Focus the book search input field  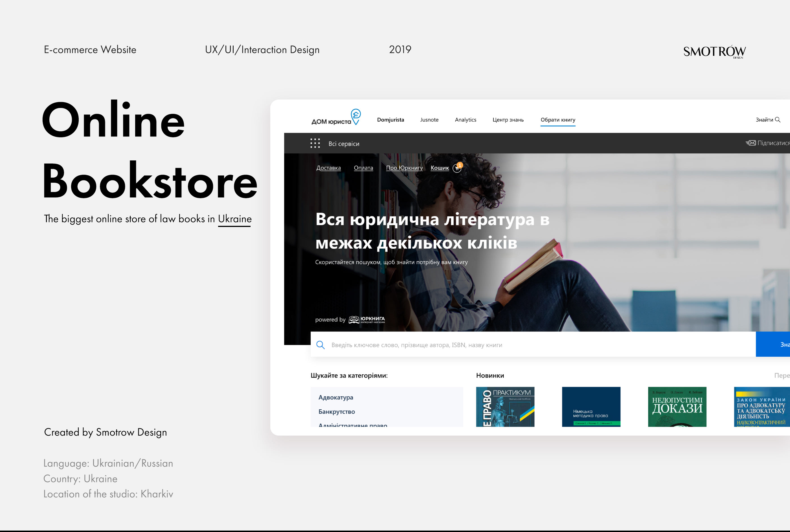coord(533,344)
